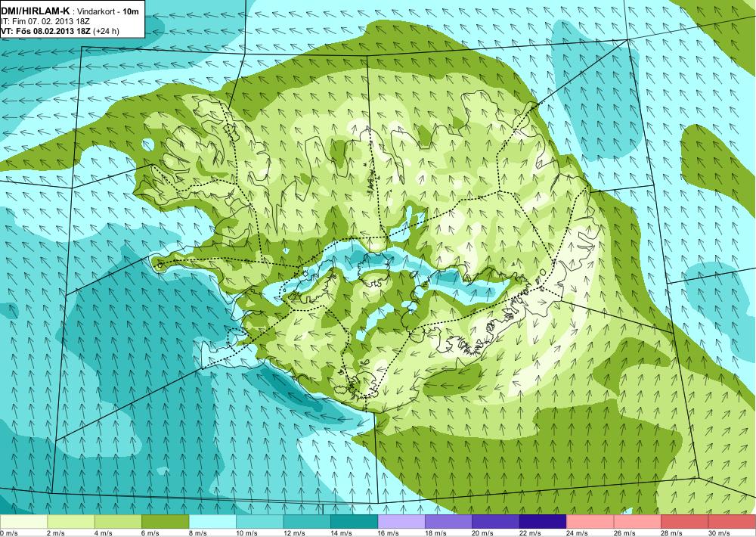Click the pink swatch between 26 m/s and 28 m/s
756x537 pixels.
click(x=638, y=521)
